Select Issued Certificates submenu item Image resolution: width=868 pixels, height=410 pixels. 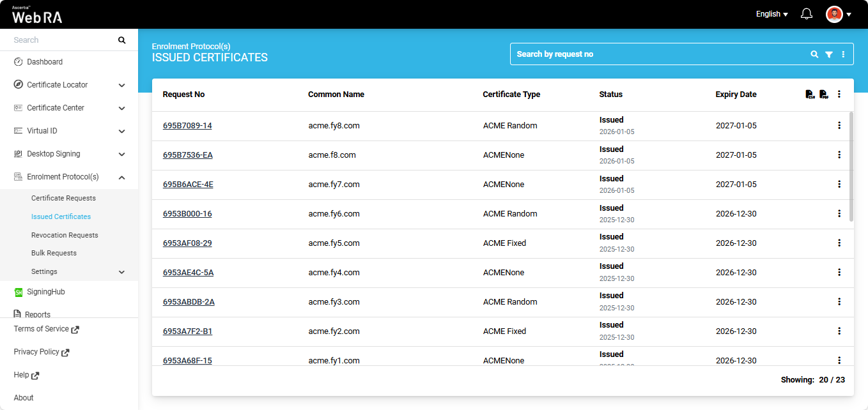[x=61, y=216]
